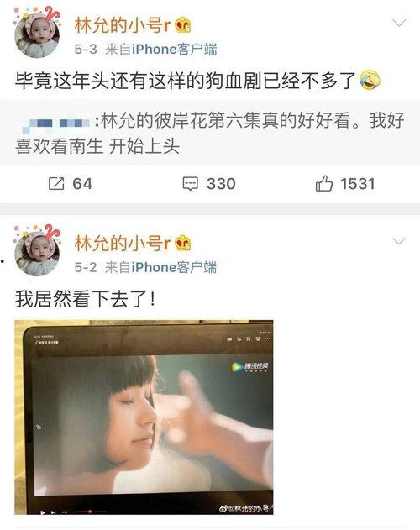Viewport: 420px width, 530px height.
Task: Open the first post's avatar of 林允的小号r
Action: click(x=36, y=34)
